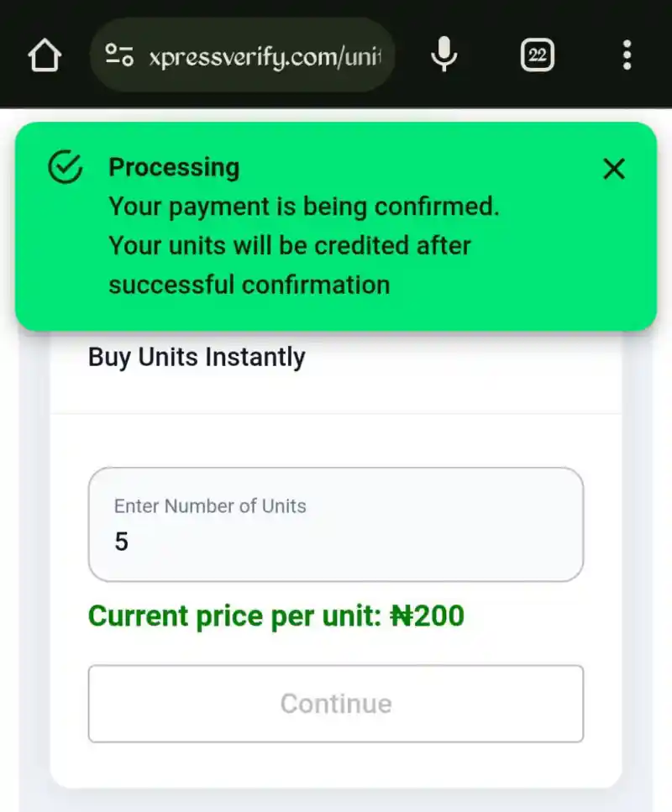Click the successful confirmation text line
672x812 pixels.
249,285
